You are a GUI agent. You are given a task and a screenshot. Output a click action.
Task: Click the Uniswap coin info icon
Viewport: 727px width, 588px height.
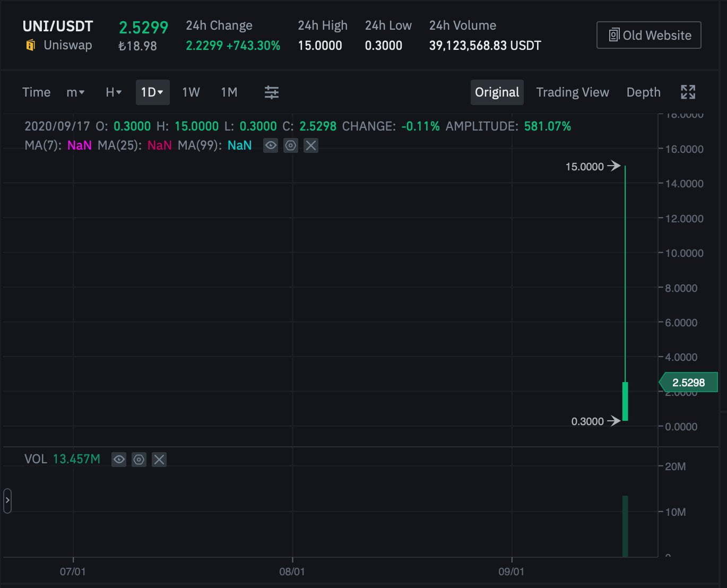31,46
